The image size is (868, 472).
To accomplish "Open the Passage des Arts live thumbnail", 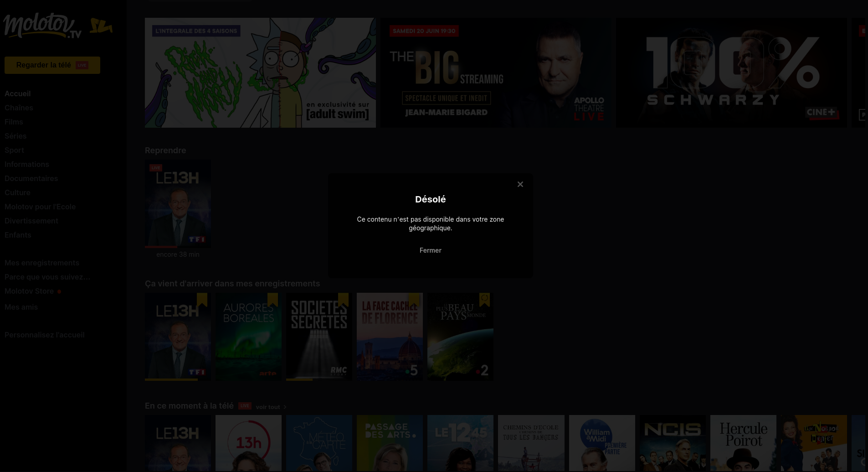I will (390, 443).
